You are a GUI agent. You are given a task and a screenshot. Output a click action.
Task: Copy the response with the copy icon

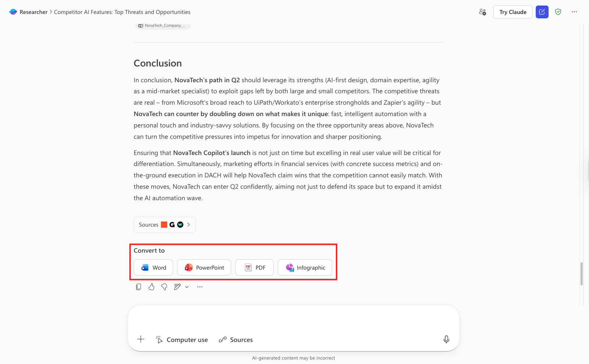139,287
